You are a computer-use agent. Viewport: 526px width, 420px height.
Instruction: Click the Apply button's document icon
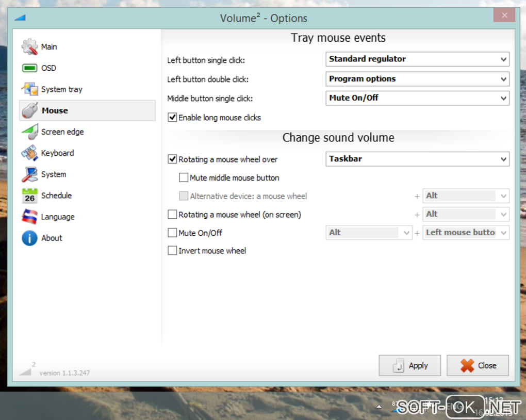(398, 366)
